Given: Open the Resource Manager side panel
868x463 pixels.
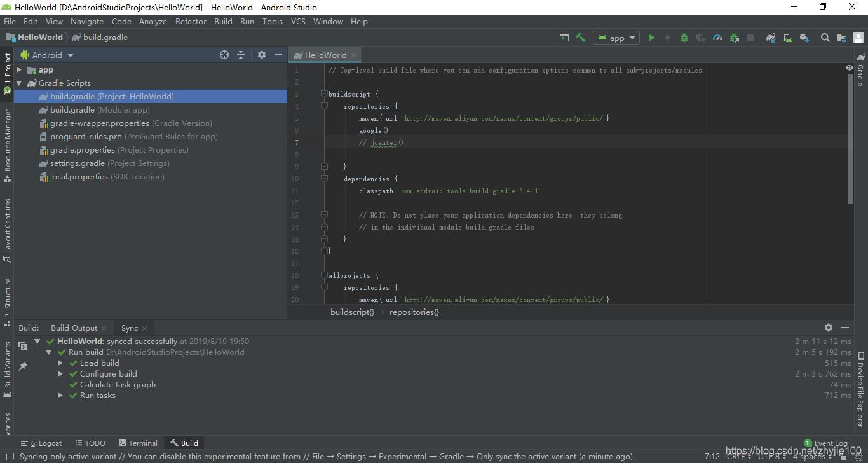Looking at the screenshot, I should tap(7, 146).
